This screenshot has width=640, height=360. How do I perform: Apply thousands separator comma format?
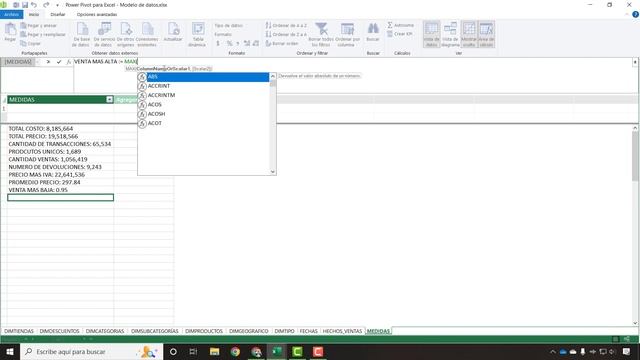point(238,43)
